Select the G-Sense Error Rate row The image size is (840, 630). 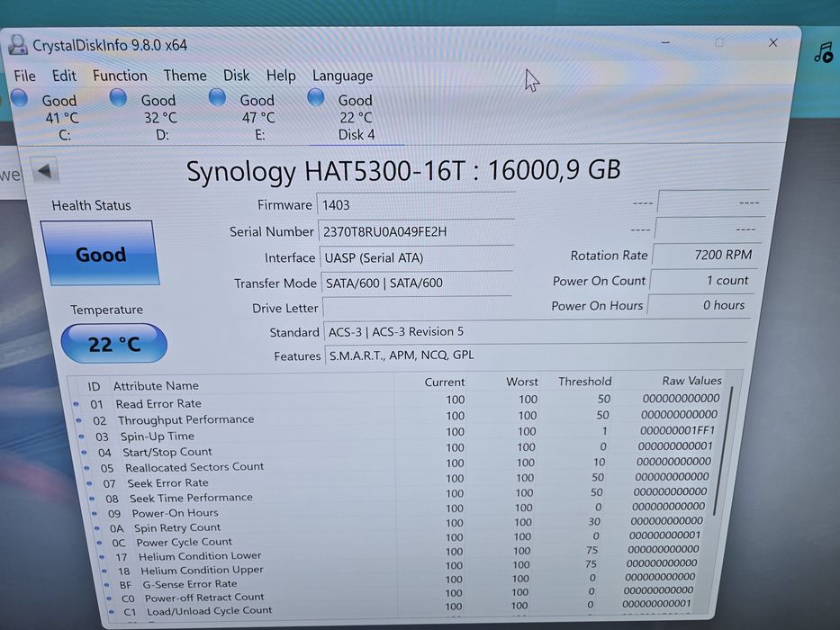pyautogui.click(x=400, y=581)
